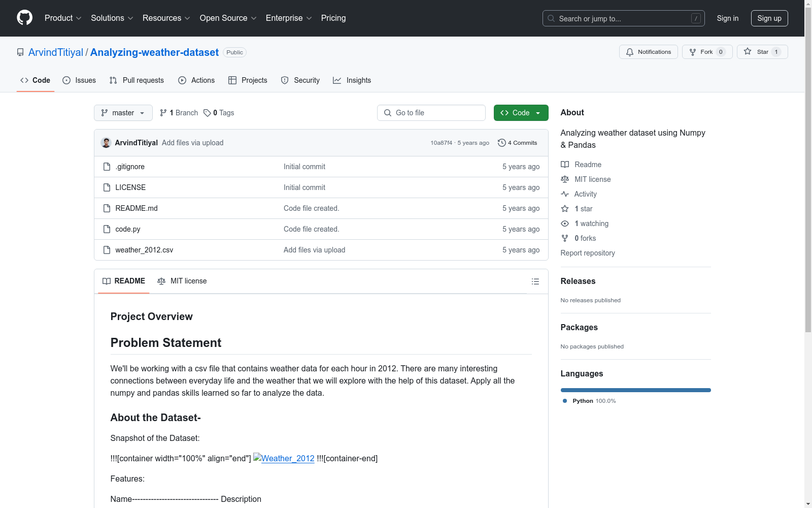The image size is (812, 508).
Task: Open the GitHub homepage logo
Action: (x=24, y=18)
